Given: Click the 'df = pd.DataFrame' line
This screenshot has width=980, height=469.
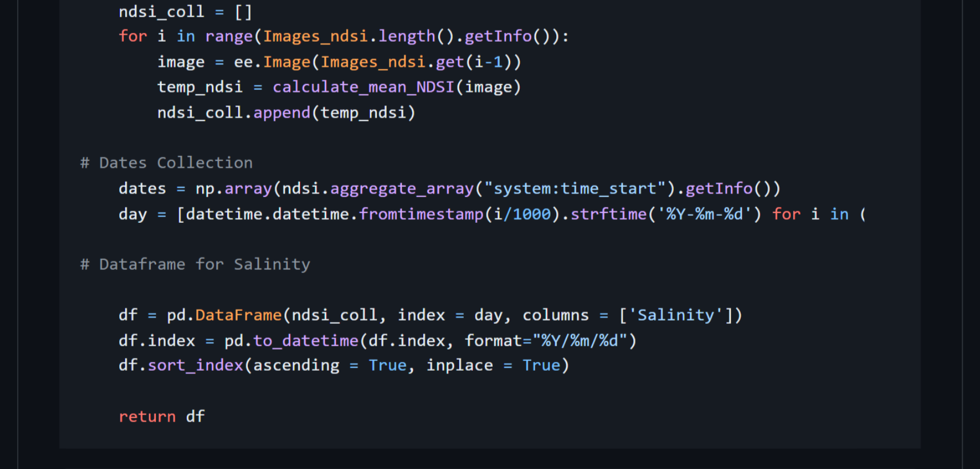Looking at the screenshot, I should (431, 315).
